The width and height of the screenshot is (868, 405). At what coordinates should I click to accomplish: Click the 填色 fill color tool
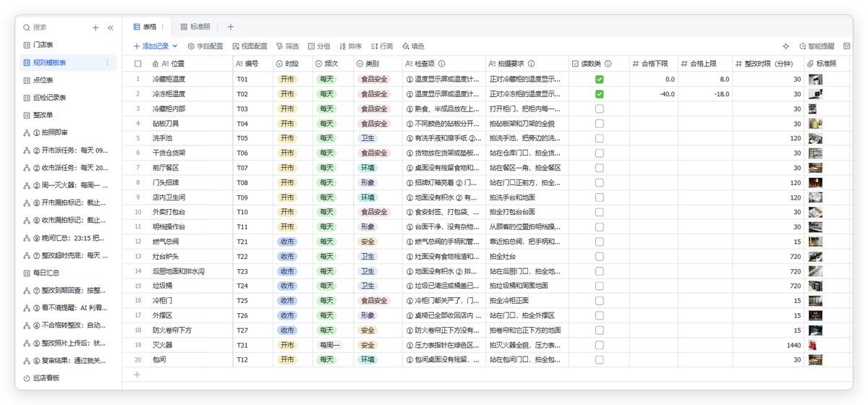[x=413, y=46]
